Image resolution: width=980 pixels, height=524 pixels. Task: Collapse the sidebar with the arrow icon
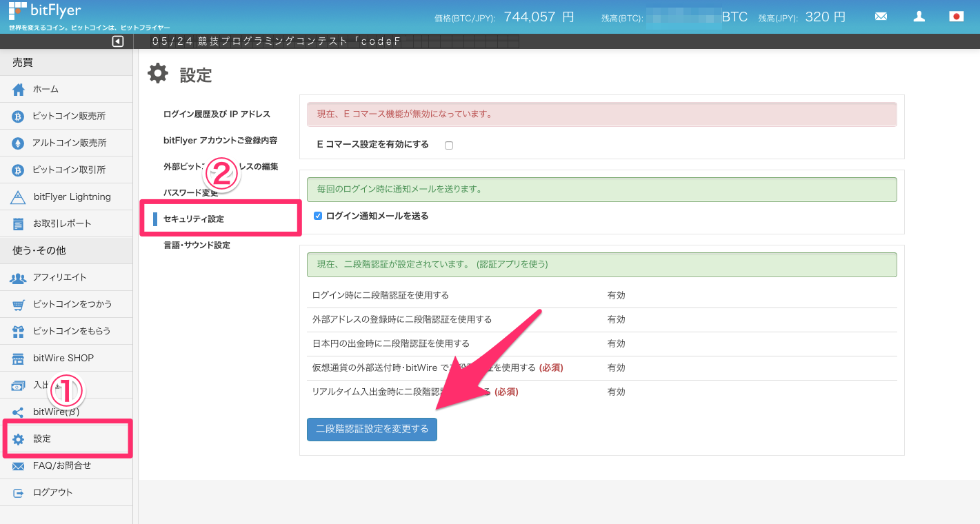pyautogui.click(x=117, y=42)
